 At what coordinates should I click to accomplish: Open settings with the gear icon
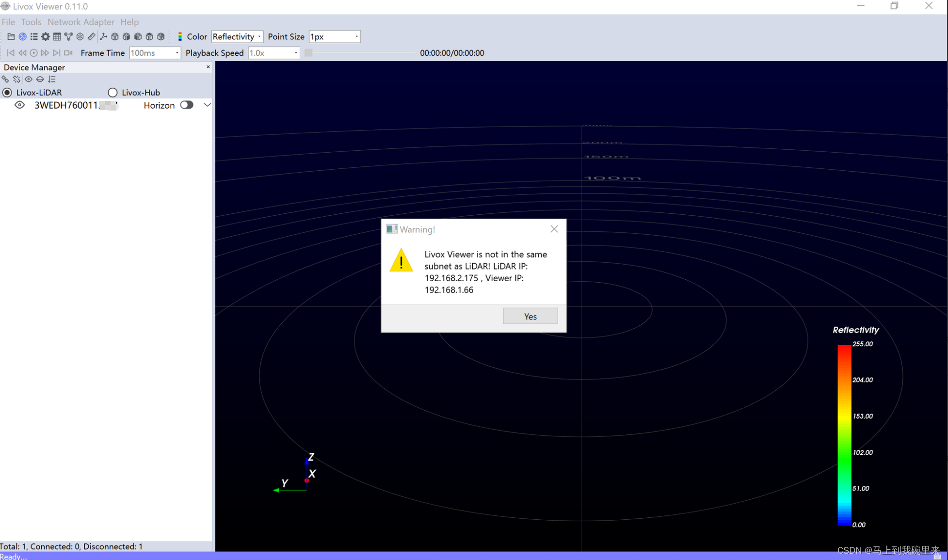[46, 36]
